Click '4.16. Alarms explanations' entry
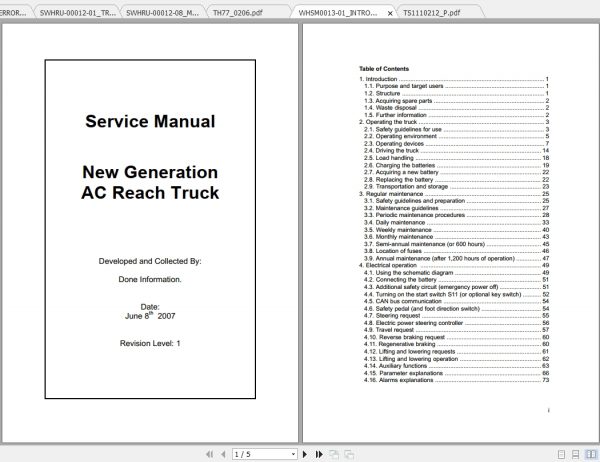This screenshot has width=600, height=462. click(457, 380)
